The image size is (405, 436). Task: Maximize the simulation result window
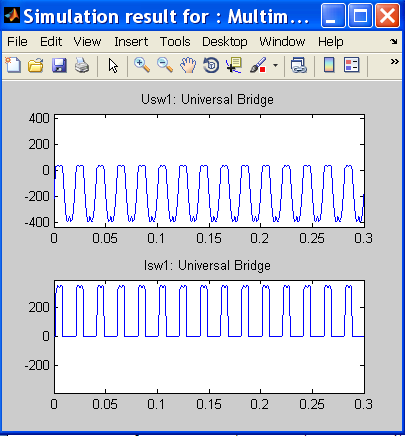click(x=360, y=15)
